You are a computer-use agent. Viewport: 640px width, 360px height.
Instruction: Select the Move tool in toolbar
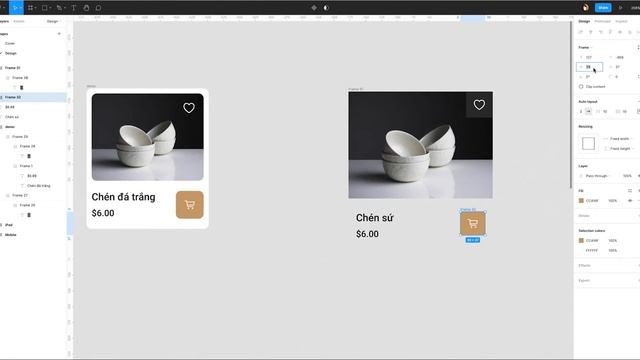tap(16, 7)
